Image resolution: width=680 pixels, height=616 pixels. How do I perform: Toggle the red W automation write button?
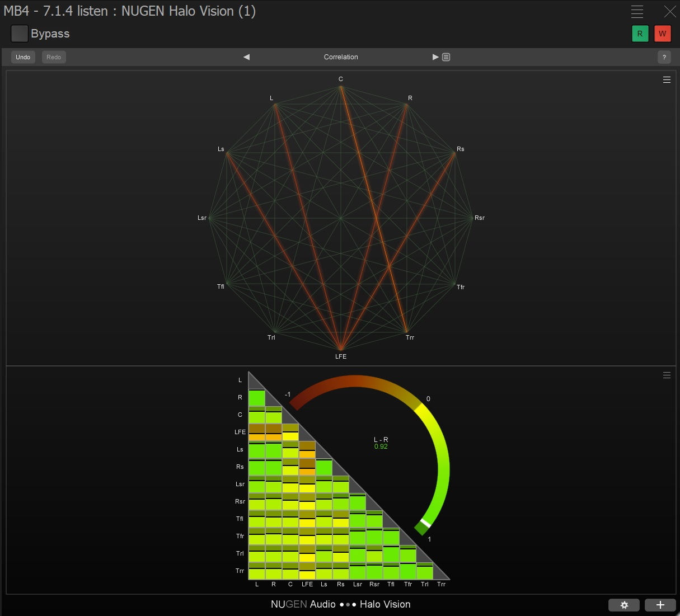tap(662, 34)
